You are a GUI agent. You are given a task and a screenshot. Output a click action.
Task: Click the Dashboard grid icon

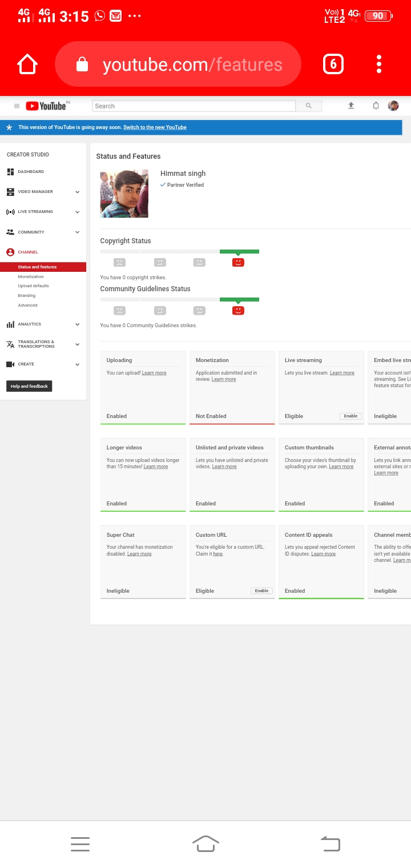10,171
